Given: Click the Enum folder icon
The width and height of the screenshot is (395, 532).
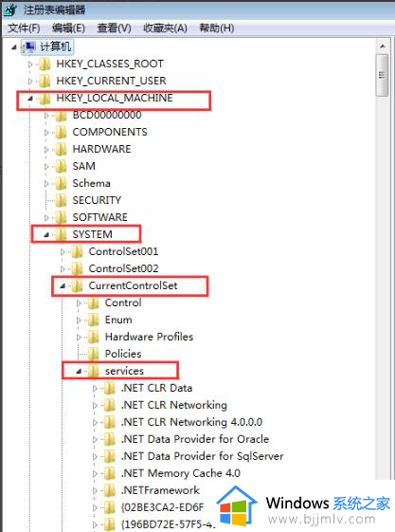Looking at the screenshot, I should [94, 320].
